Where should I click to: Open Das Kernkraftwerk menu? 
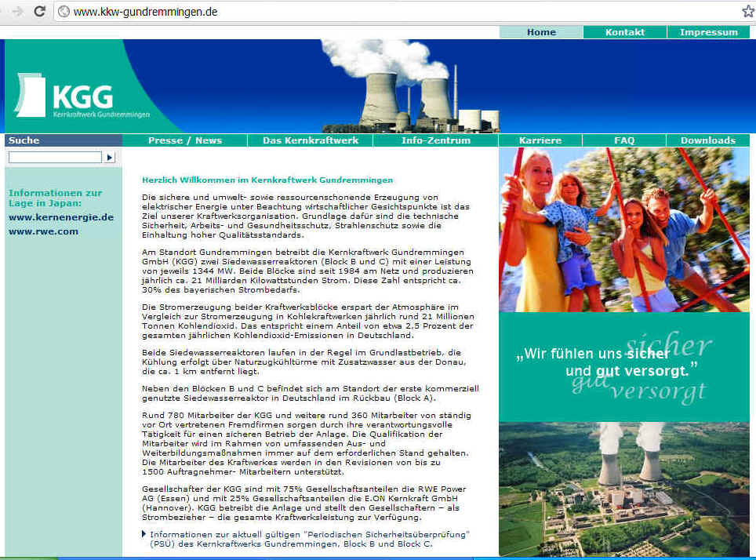[x=310, y=140]
